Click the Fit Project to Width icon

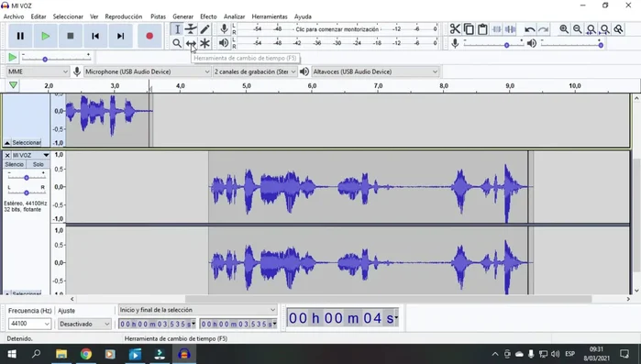coord(604,29)
